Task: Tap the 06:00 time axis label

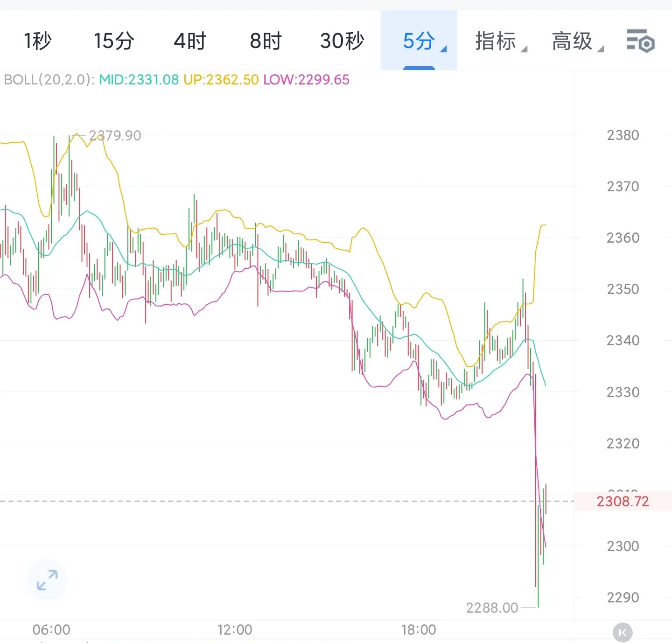Action: (51, 630)
